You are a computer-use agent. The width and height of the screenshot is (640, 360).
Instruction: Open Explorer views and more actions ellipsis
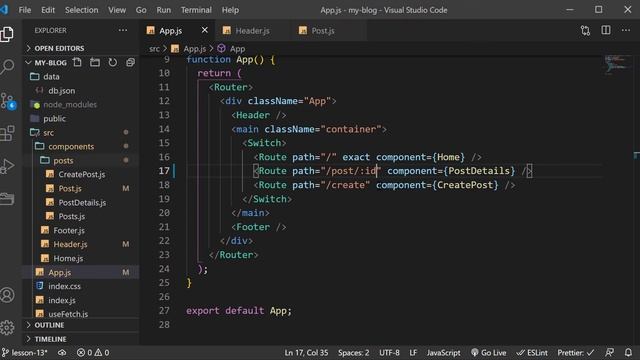123,30
